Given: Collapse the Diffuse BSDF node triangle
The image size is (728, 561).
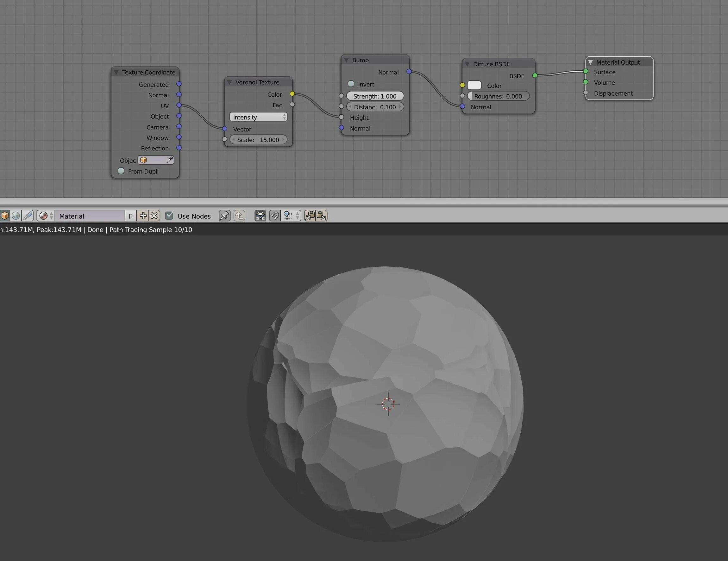Looking at the screenshot, I should point(467,64).
